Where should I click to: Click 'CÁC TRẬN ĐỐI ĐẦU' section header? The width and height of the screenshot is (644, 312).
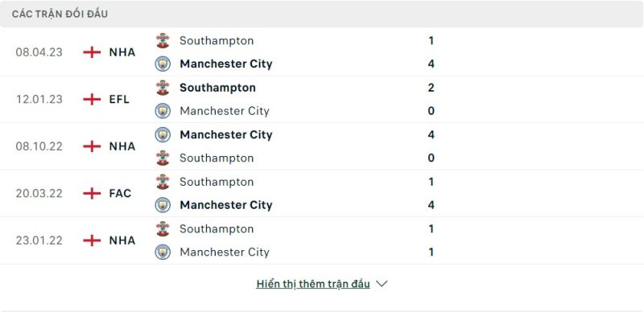click(x=60, y=14)
